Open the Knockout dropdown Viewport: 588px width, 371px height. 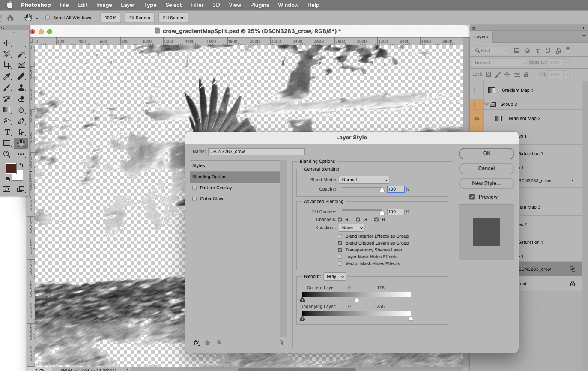pyautogui.click(x=351, y=227)
